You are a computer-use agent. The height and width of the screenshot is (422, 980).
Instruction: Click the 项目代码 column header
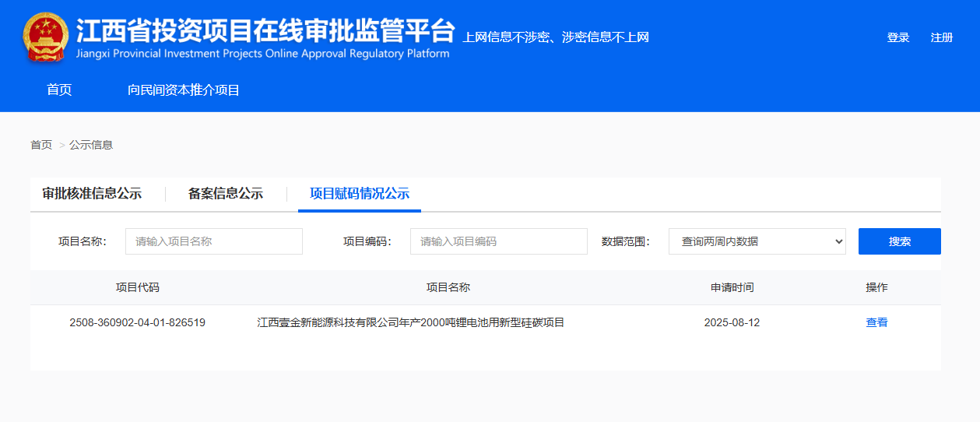[138, 287]
